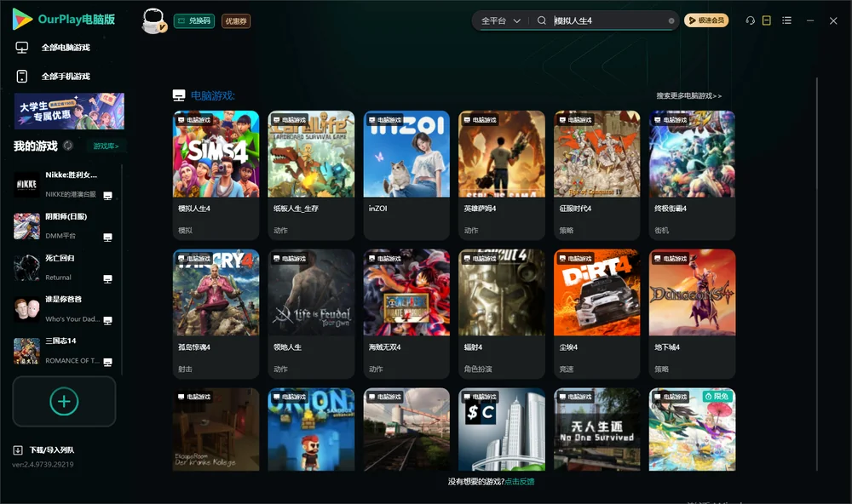Viewport: 852px width, 504px height.
Task: Click the 搜索更多电脑游戏>> link
Action: [688, 96]
